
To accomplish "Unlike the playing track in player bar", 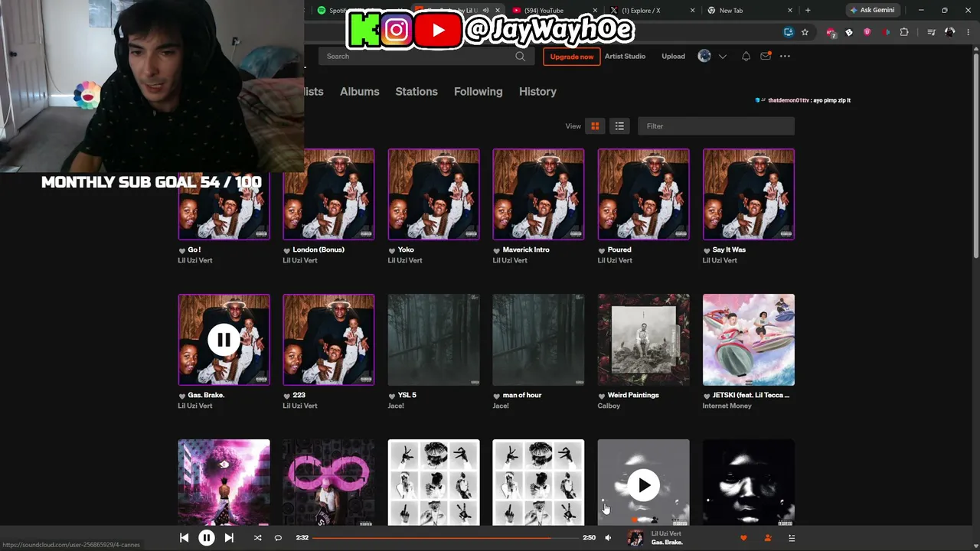I will [x=743, y=538].
